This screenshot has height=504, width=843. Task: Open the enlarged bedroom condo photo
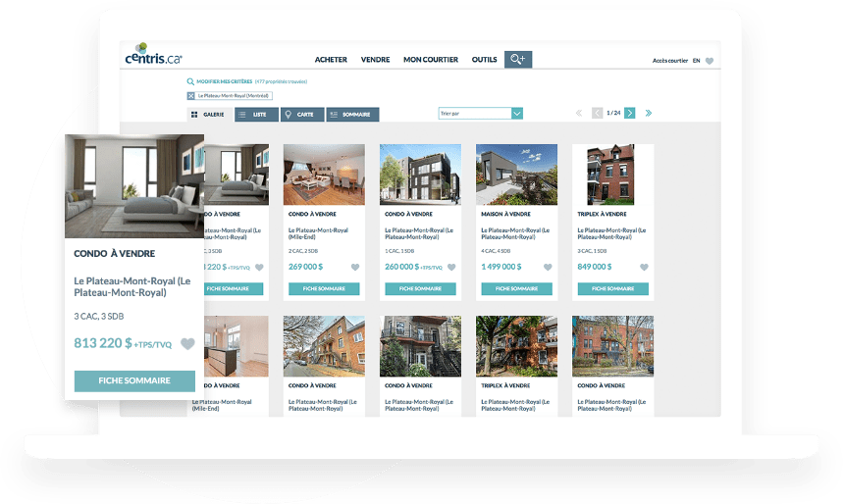[x=134, y=186]
